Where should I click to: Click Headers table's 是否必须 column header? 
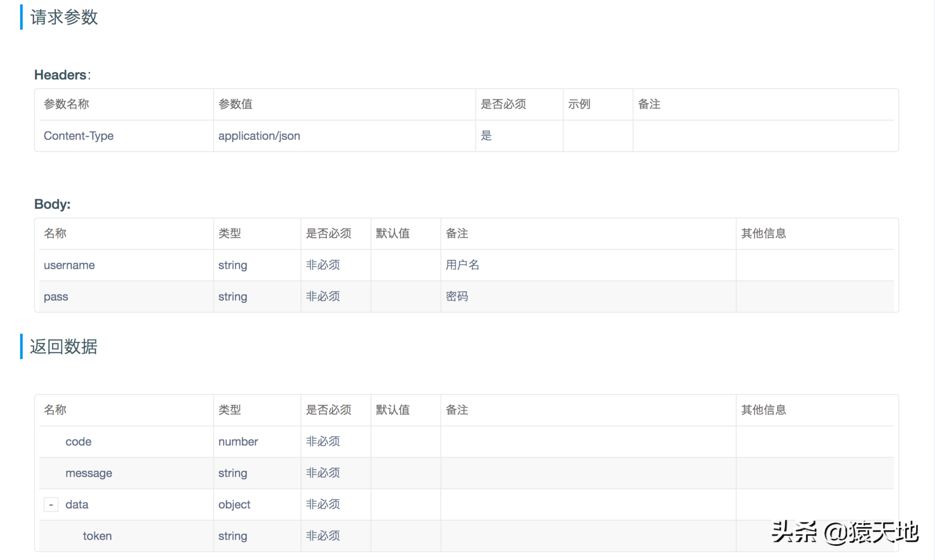pyautogui.click(x=503, y=104)
